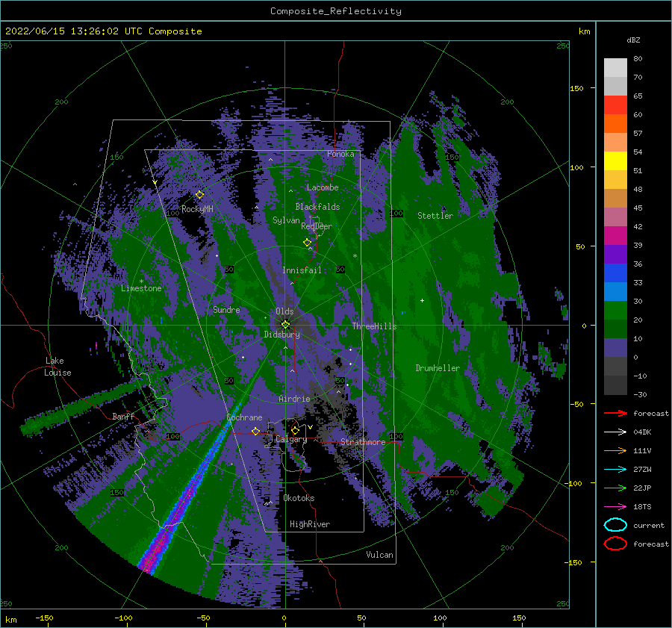Click the Sylvan label
Viewport: 672px width, 628px height.
286,220
